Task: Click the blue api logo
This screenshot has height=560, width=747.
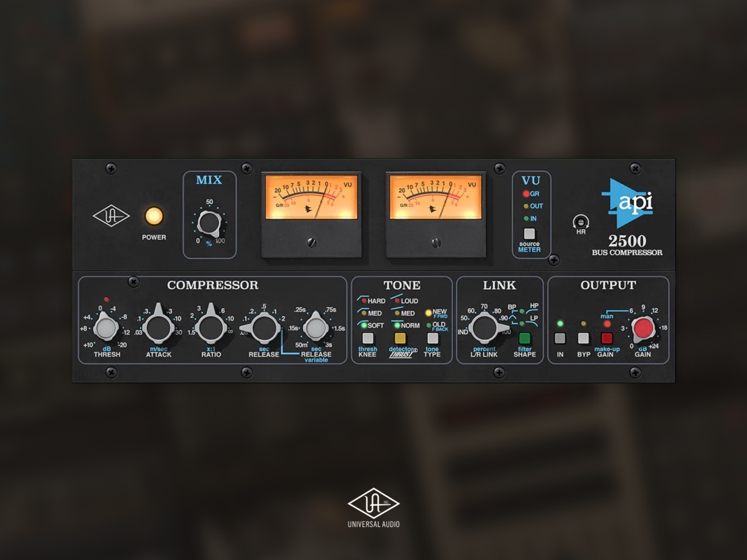Action: pyautogui.click(x=626, y=203)
